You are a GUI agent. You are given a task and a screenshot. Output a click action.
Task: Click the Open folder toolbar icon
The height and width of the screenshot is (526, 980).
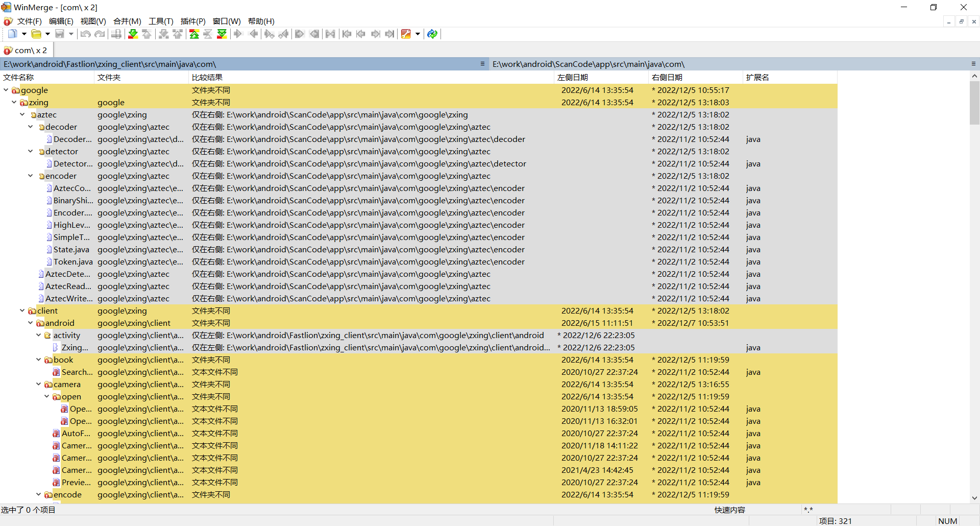[36, 34]
